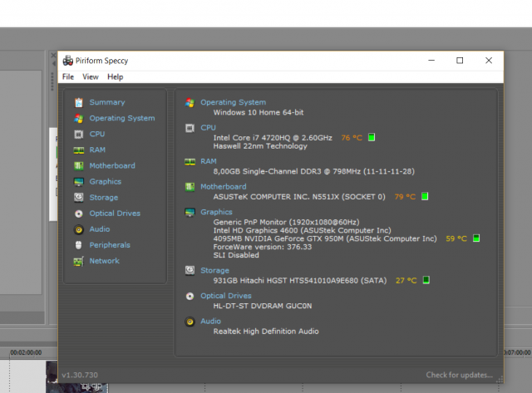Screen dimensions: 532x393
Task: Click the CPU temperature indicator beside 76 °C
Action: [x=372, y=137]
